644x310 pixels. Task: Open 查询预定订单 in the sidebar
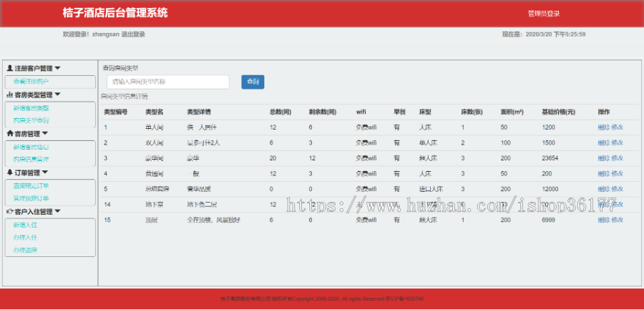click(31, 186)
